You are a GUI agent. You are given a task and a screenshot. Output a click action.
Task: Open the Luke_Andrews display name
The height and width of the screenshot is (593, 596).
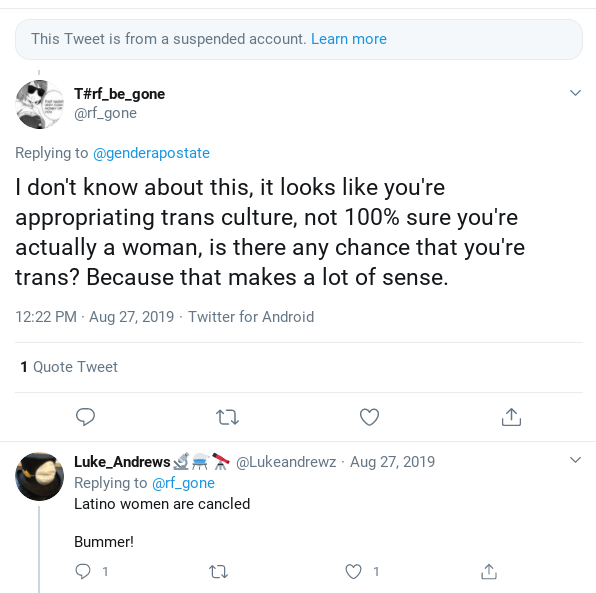click(x=122, y=462)
